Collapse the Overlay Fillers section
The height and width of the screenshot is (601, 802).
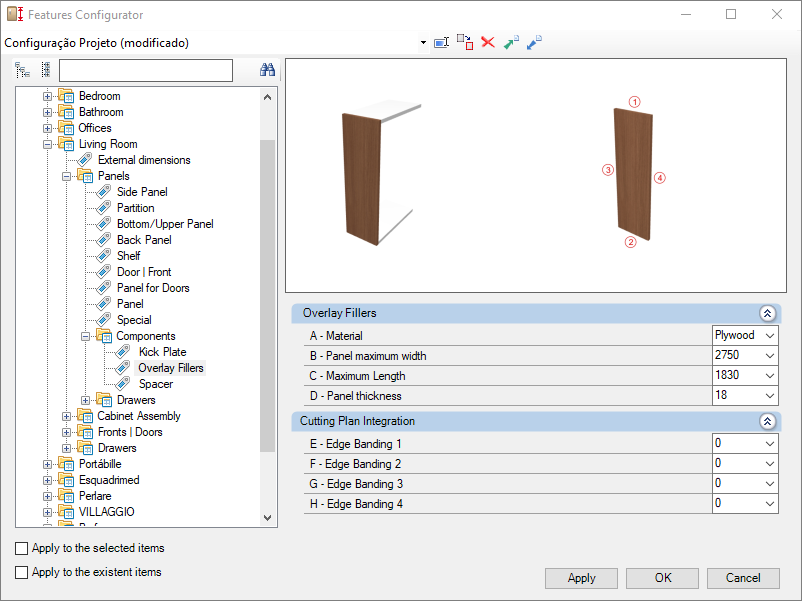[767, 314]
